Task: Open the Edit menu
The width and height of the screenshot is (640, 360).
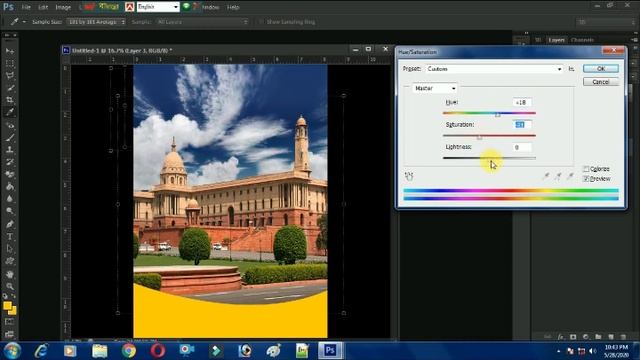Action: click(x=43, y=7)
